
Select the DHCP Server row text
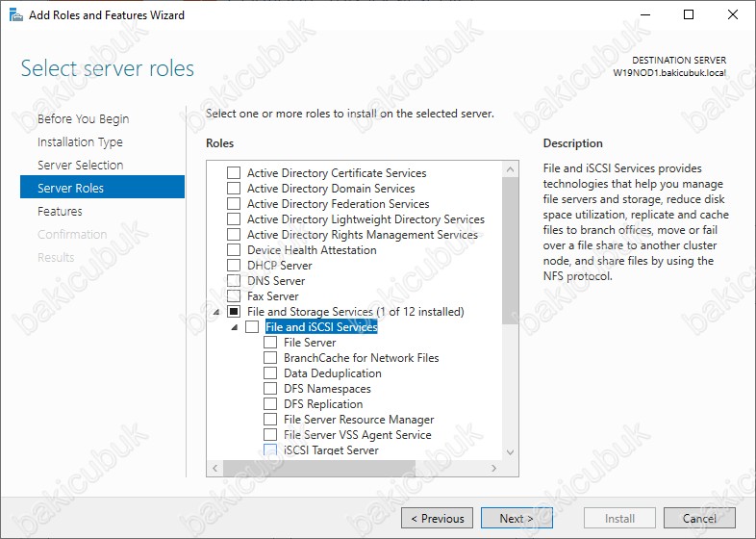280,266
